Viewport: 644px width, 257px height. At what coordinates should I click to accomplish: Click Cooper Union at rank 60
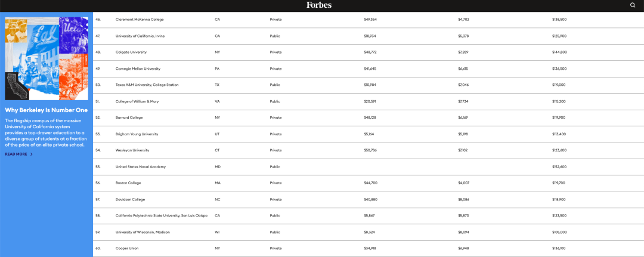point(126,249)
